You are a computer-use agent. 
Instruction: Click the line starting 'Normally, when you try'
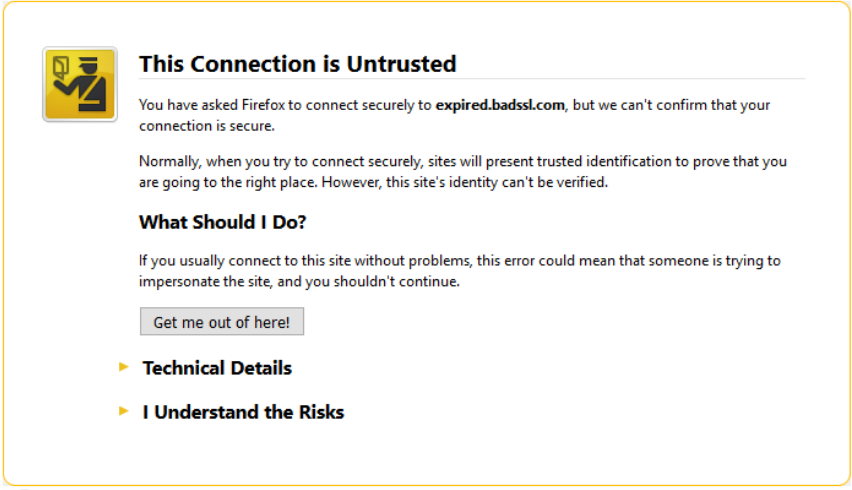coord(463,161)
